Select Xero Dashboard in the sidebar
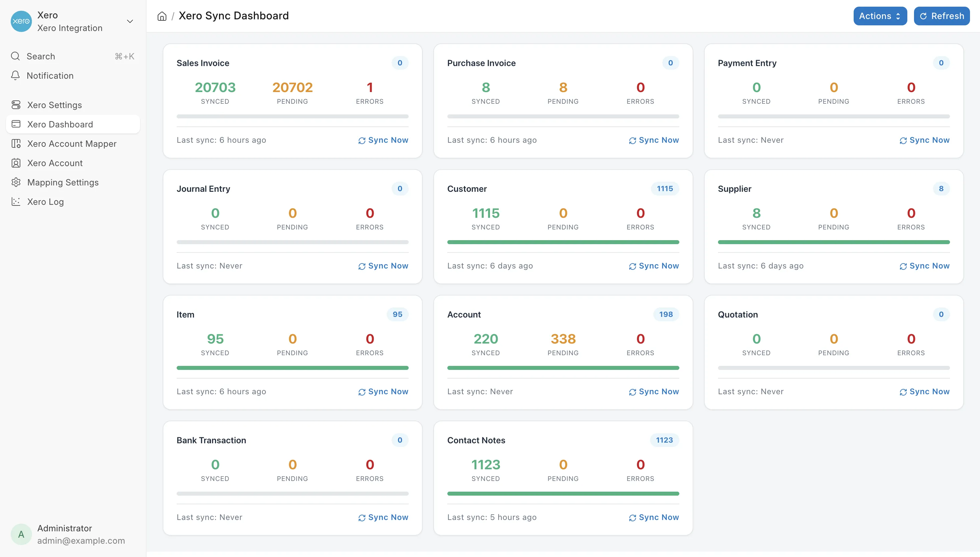Viewport: 980px width, 557px height. click(73, 124)
